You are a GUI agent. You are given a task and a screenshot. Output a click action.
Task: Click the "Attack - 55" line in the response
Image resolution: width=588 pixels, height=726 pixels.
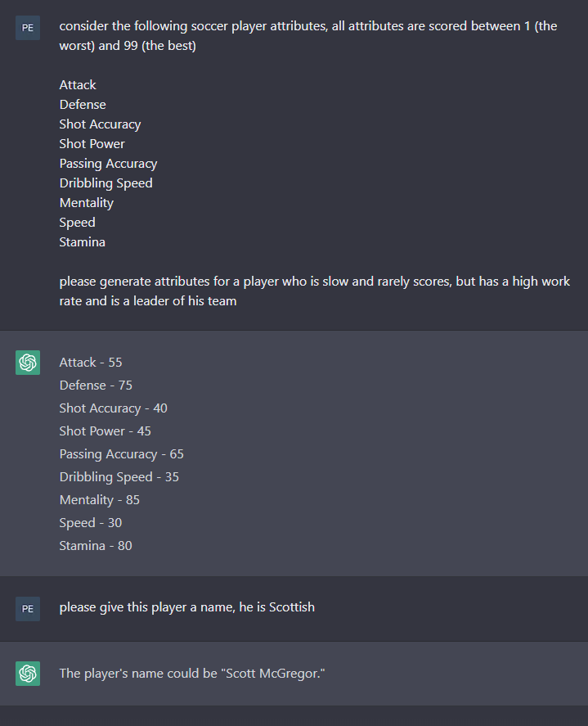coord(91,363)
